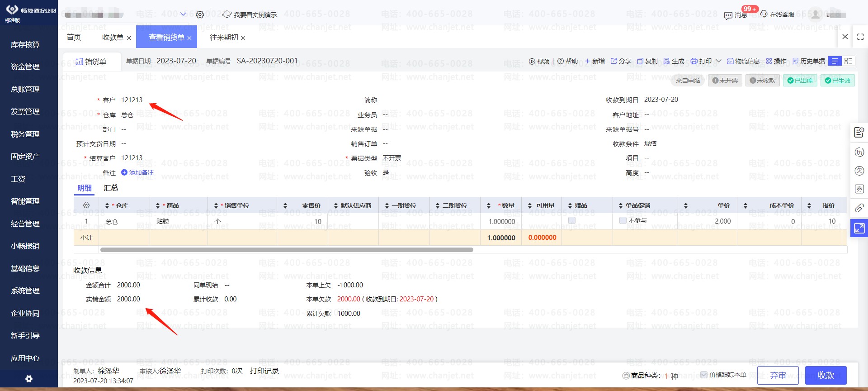Switch to the 往来期初 tab
The width and height of the screenshot is (868, 391).
pyautogui.click(x=224, y=37)
